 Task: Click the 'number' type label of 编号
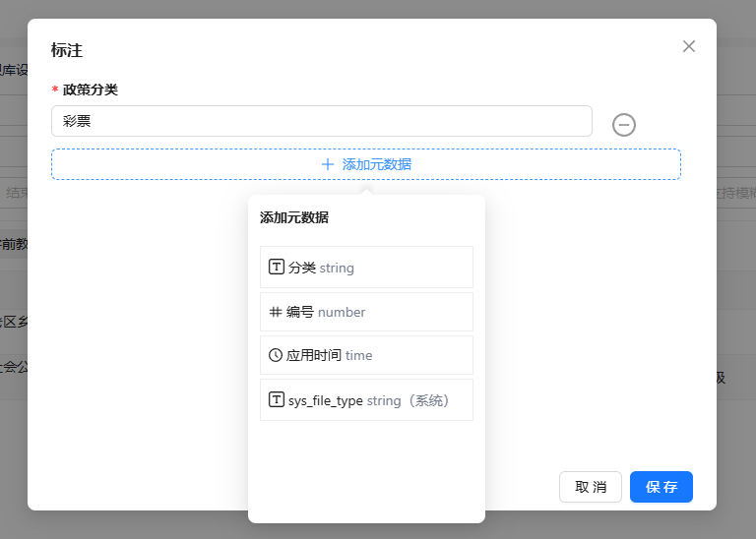point(342,312)
